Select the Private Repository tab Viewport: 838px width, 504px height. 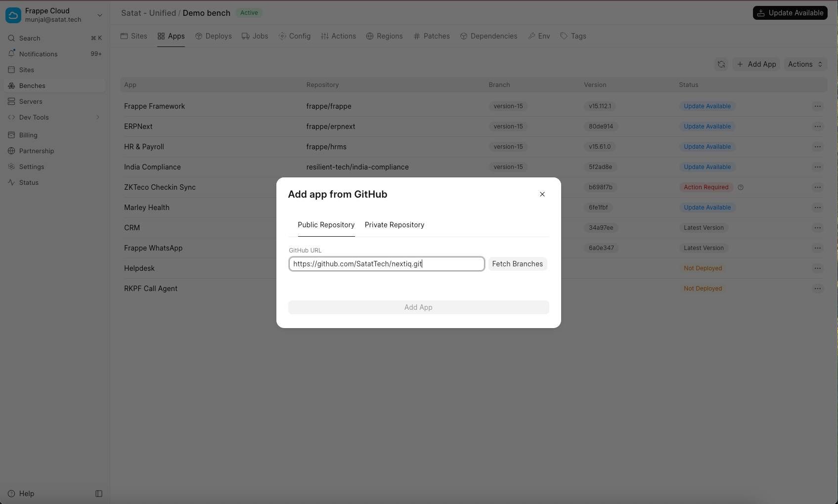coord(395,225)
